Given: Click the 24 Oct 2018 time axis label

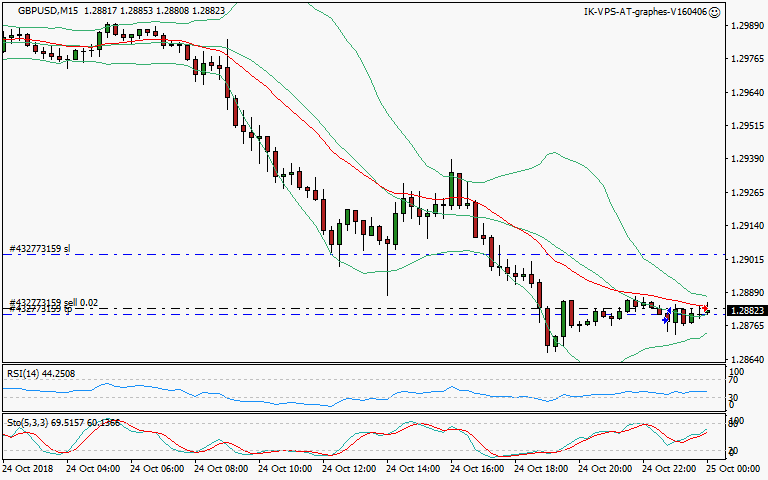Looking at the screenshot, I should pyautogui.click(x=28, y=469).
